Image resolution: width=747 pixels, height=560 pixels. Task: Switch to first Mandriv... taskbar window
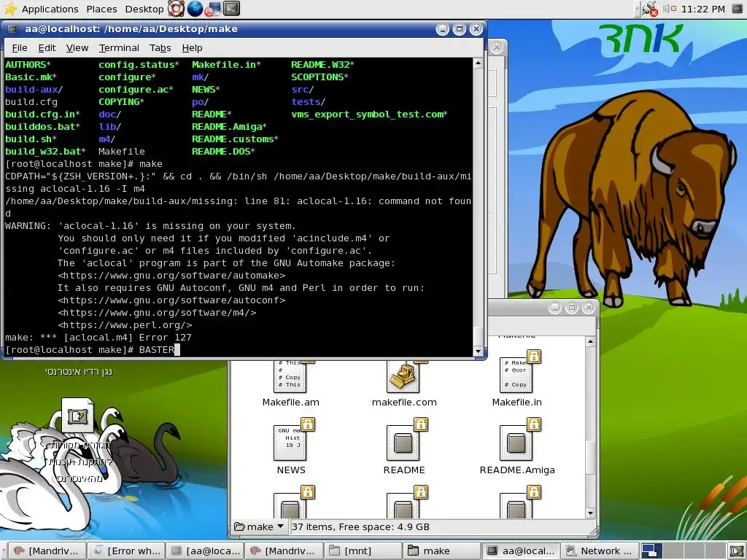(x=47, y=551)
